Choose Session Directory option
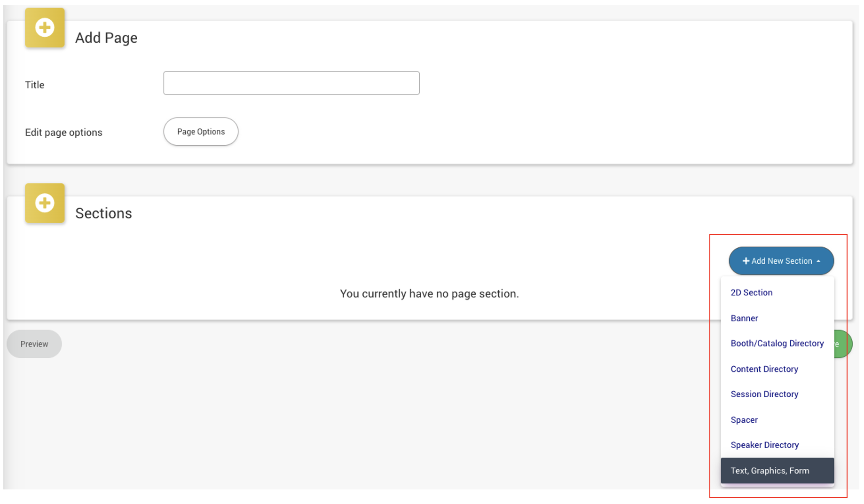The width and height of the screenshot is (864, 504). 778,394
